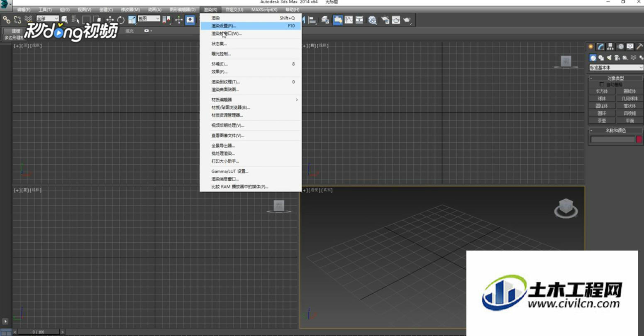Activate the Select and Move tool
644x336 pixels.
[110, 19]
